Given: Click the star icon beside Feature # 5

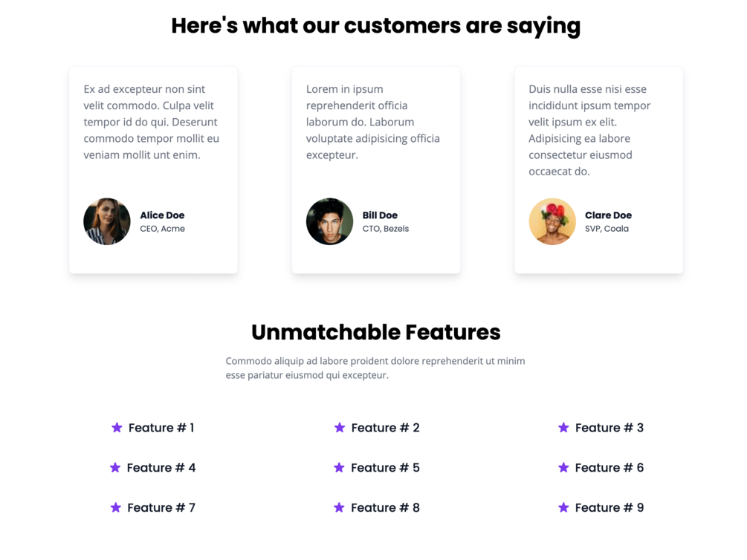Looking at the screenshot, I should 339,468.
